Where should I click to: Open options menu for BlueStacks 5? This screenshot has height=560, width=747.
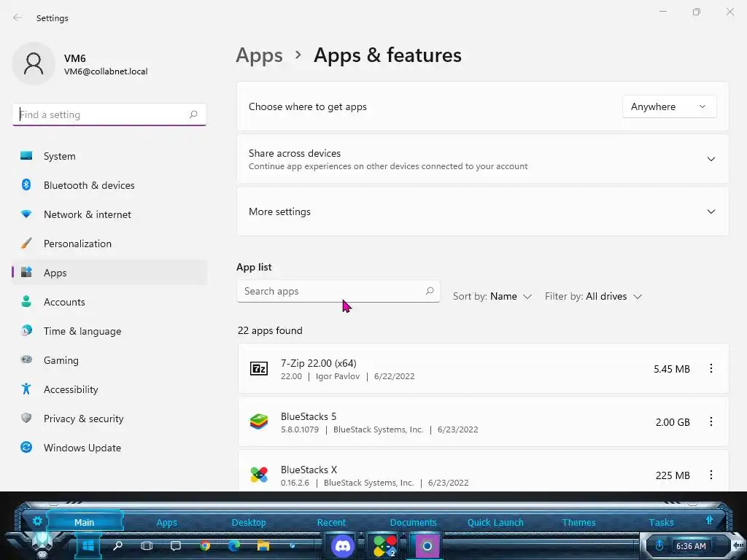[x=711, y=422]
